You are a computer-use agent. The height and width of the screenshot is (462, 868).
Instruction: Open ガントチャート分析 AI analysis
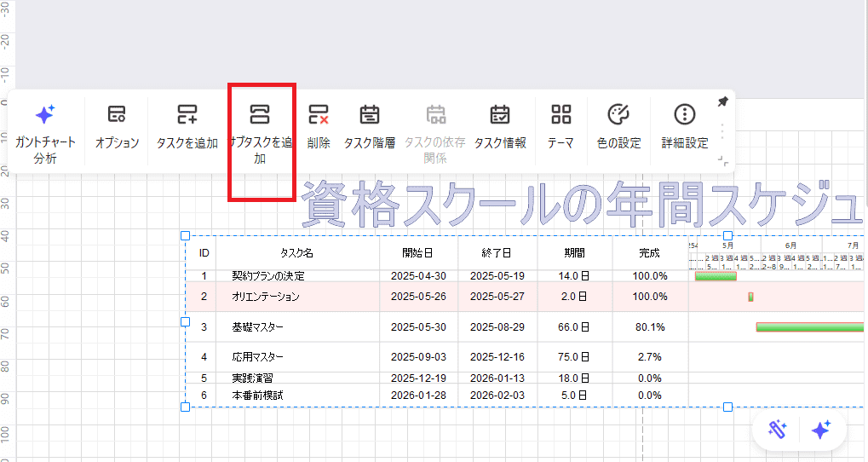point(45,115)
